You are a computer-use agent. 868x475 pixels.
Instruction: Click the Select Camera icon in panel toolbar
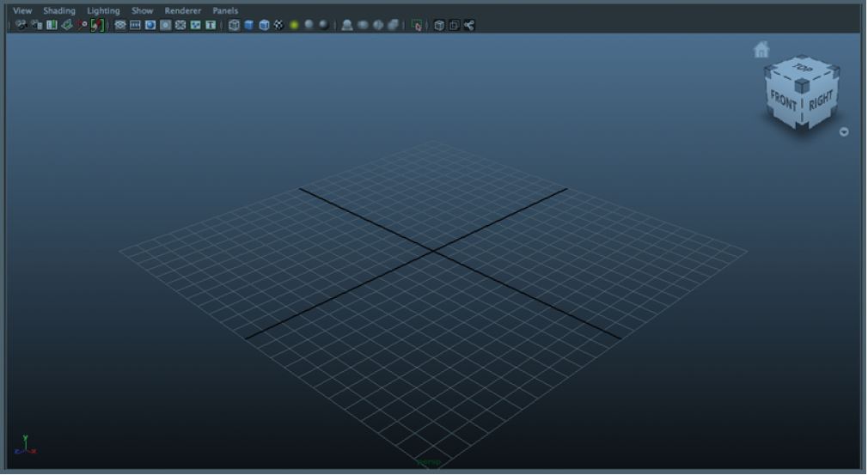click(21, 25)
